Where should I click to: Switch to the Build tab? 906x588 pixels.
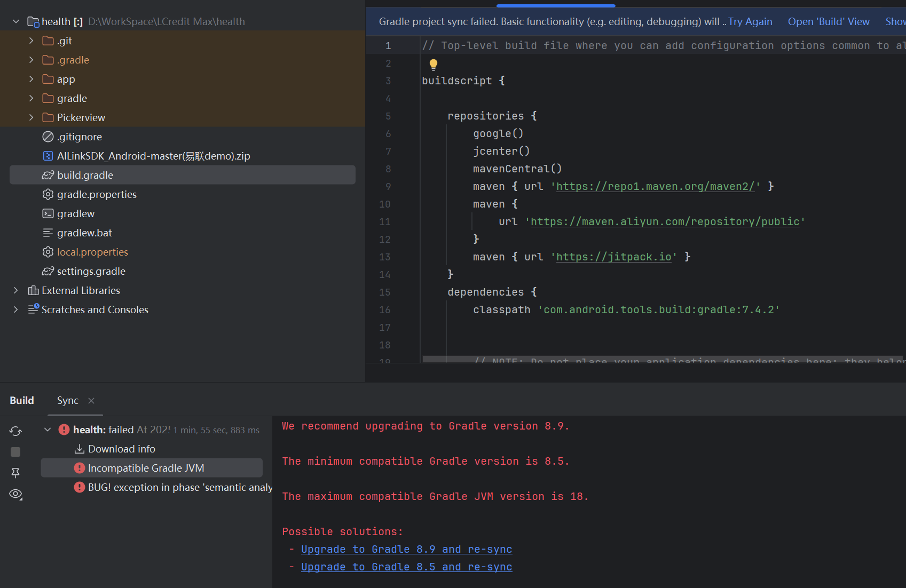click(22, 400)
